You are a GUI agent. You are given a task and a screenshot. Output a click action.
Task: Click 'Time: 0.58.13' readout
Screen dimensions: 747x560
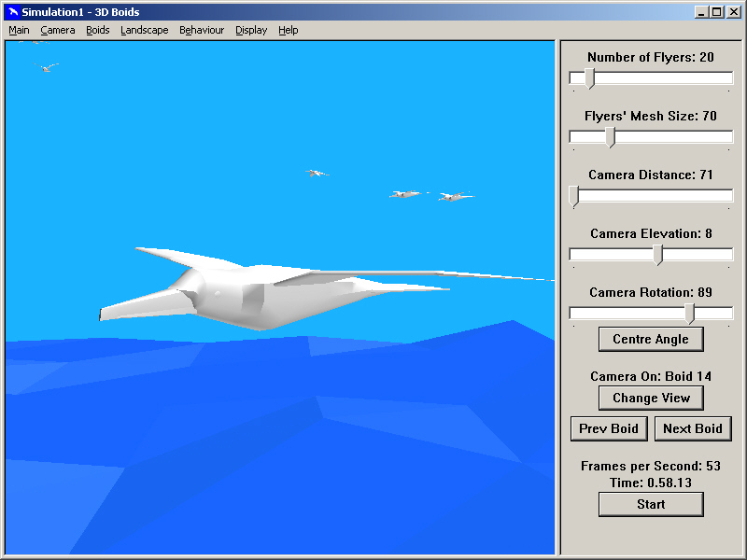click(651, 483)
